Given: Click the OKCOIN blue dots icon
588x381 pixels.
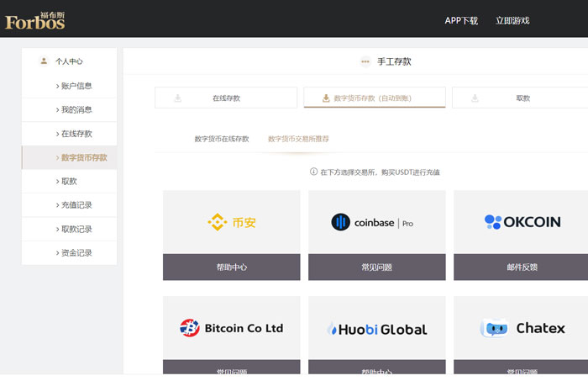Looking at the screenshot, I should (493, 222).
